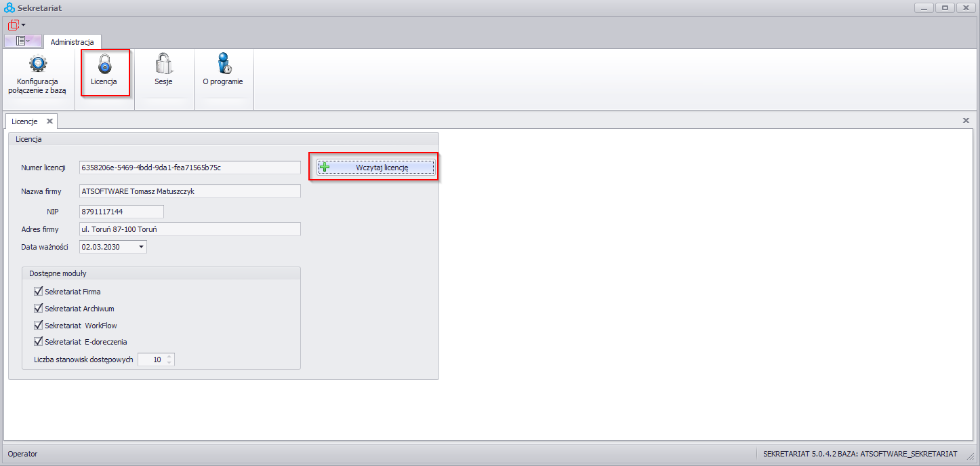Close the document panel using right-side X
Viewport: 980px width, 466px height.
(966, 120)
